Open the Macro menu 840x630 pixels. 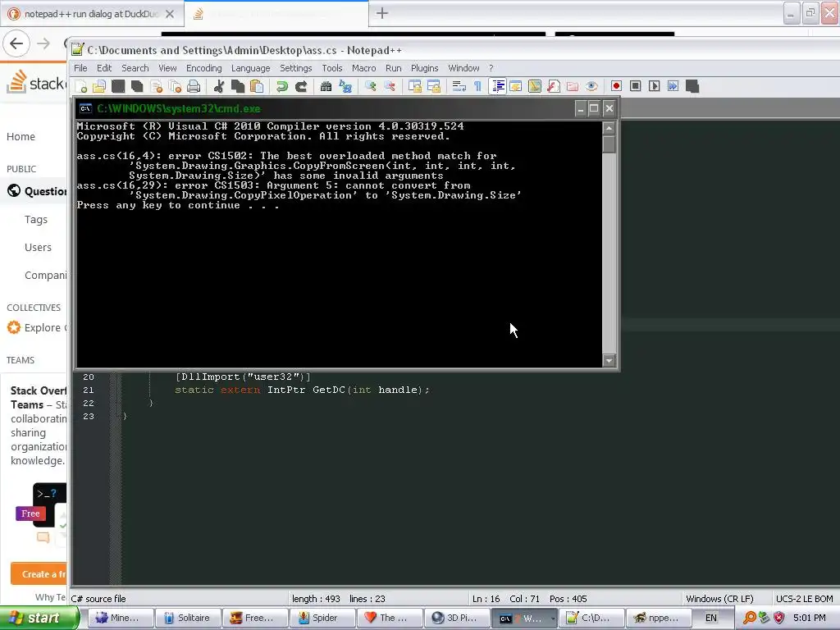point(363,68)
